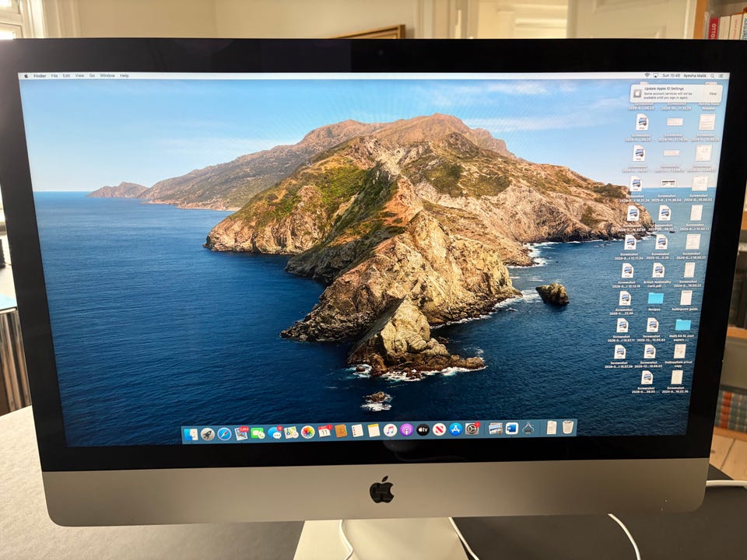Open the Finder menu in the menu bar
Viewport: 747px width, 560px height.
tap(40, 75)
